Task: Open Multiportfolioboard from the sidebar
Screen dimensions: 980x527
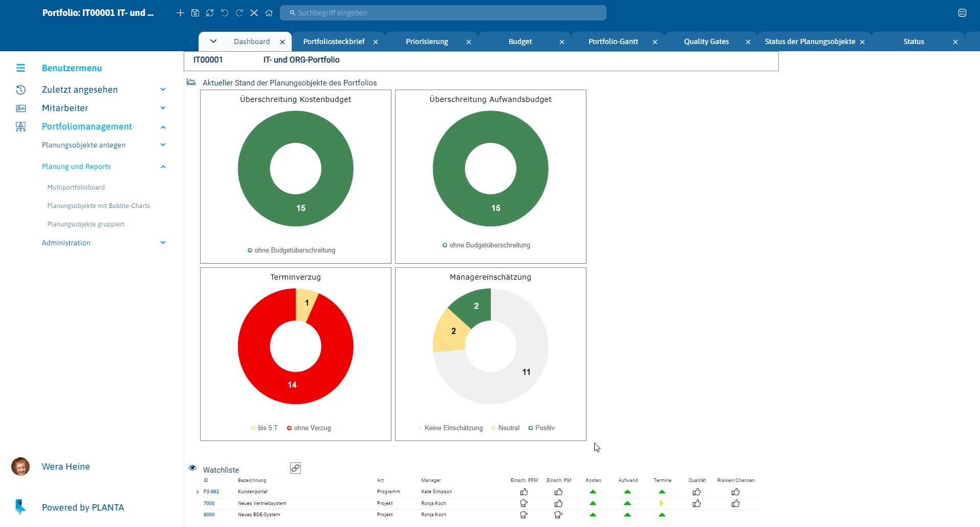Action: click(x=76, y=187)
